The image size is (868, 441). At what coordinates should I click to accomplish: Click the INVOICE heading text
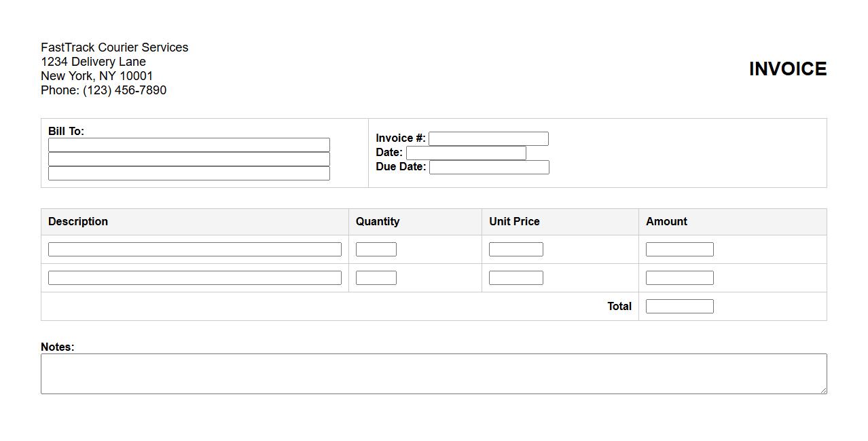[788, 69]
